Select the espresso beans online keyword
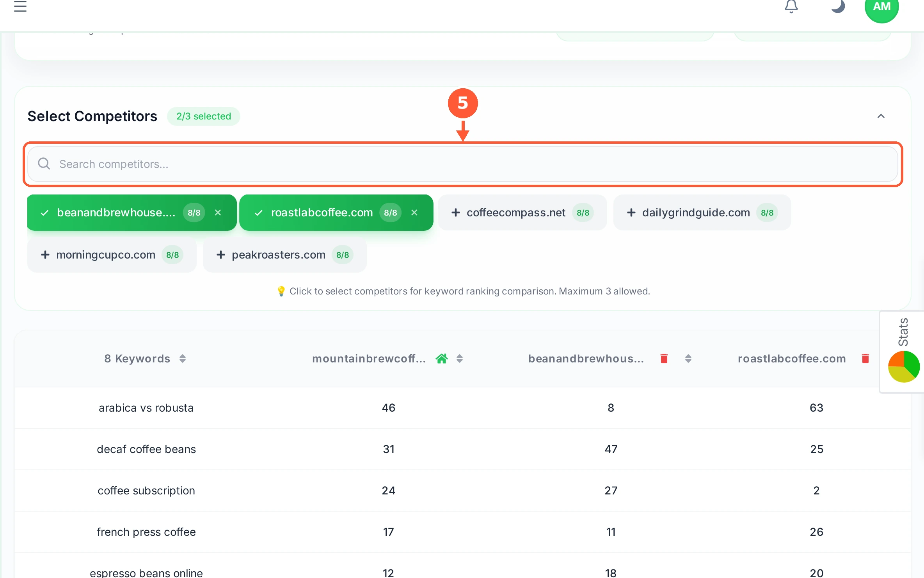 click(146, 573)
